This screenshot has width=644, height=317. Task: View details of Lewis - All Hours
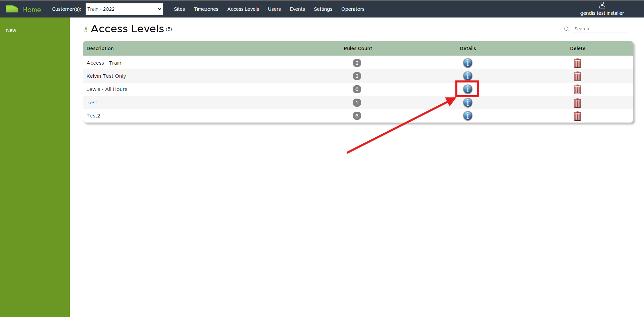[468, 89]
